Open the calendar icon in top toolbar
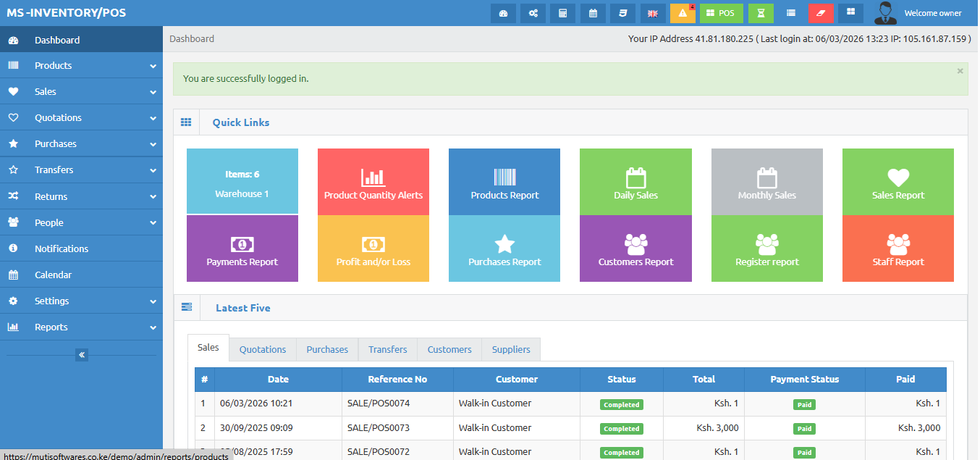Screen dimensions: 980x460 pos(593,13)
